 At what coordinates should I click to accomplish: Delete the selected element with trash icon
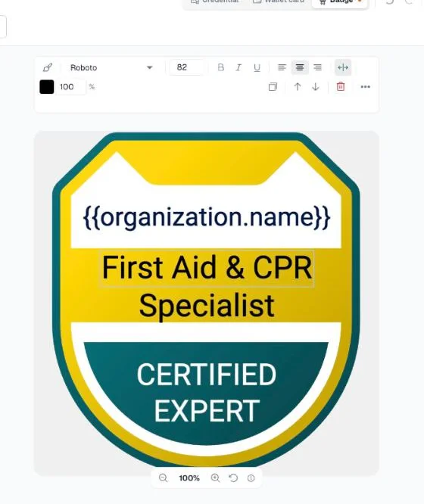click(x=341, y=86)
